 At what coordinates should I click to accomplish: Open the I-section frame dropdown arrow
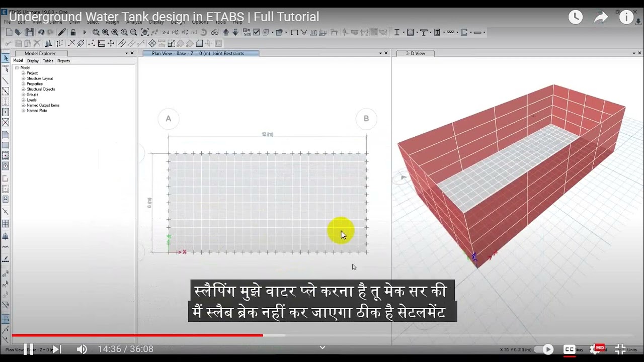tap(404, 32)
